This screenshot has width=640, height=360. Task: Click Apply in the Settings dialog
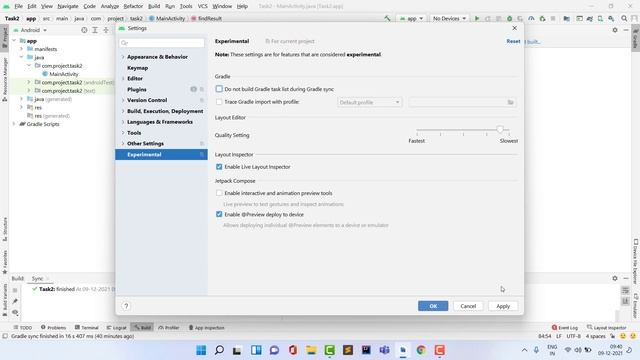503,306
